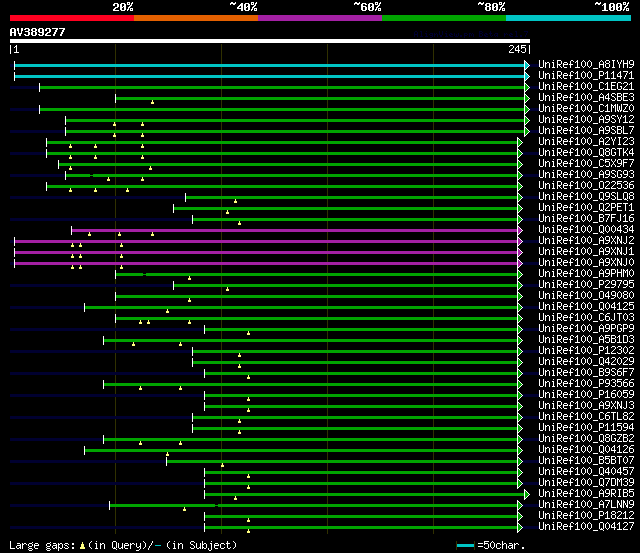Open the UniRef100_P11471 hit label
Viewport: 640px width, 553px height.
[586, 76]
